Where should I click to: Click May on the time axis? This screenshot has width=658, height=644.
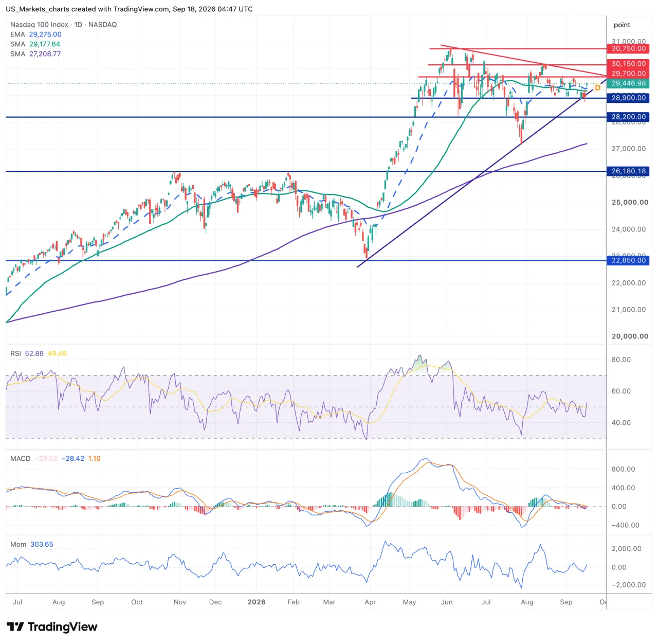(410, 602)
